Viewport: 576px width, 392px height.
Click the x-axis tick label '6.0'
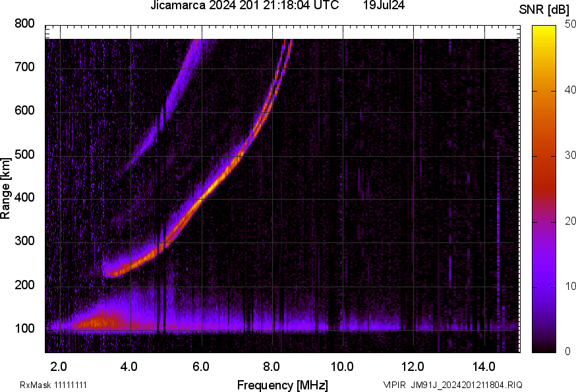point(200,366)
